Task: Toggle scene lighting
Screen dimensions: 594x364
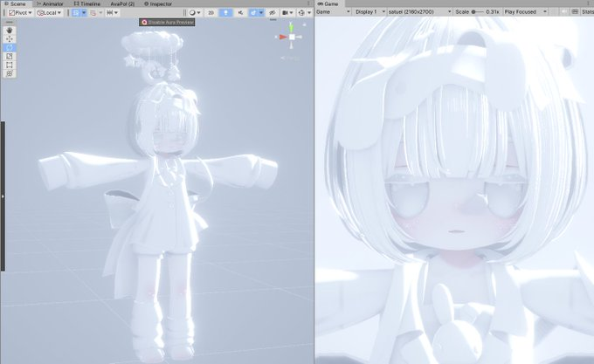Action: pyautogui.click(x=225, y=13)
